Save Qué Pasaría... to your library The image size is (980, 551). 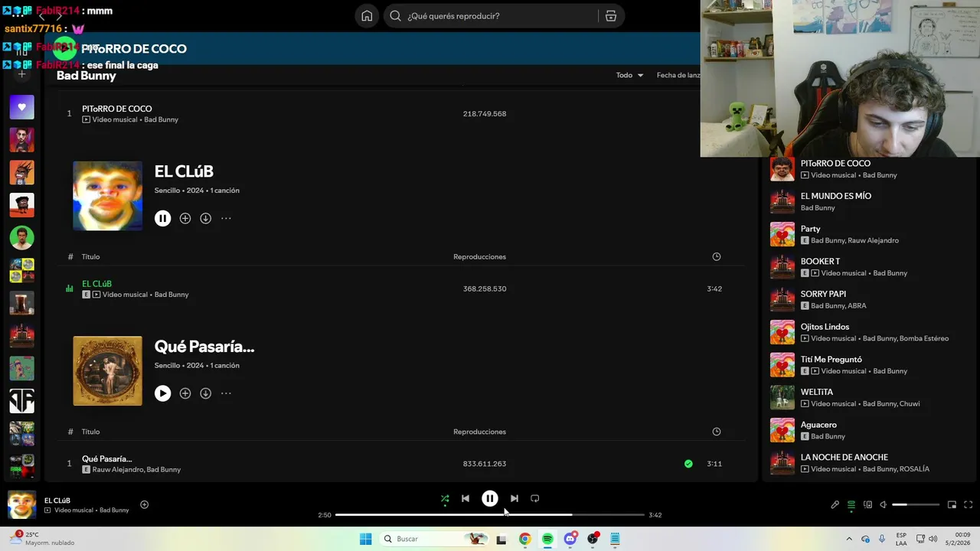(x=185, y=393)
